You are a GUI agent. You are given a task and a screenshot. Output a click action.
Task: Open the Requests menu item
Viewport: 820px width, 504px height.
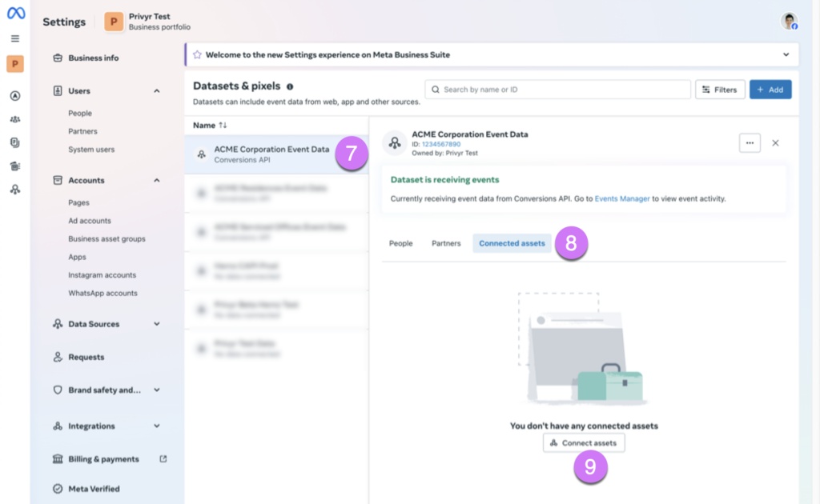[x=86, y=358]
